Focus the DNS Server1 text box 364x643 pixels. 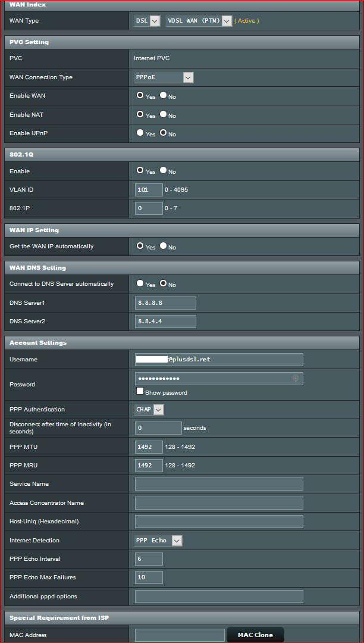(x=165, y=303)
